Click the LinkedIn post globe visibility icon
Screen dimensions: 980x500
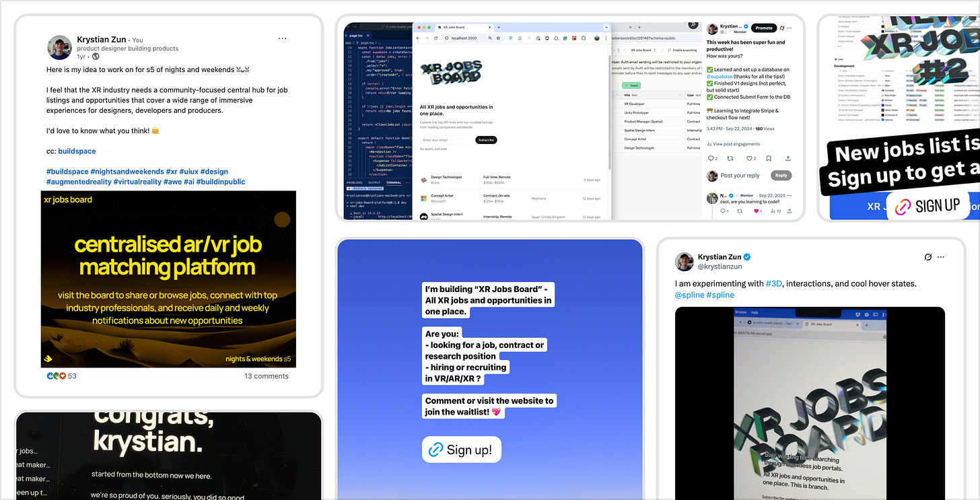click(x=96, y=57)
